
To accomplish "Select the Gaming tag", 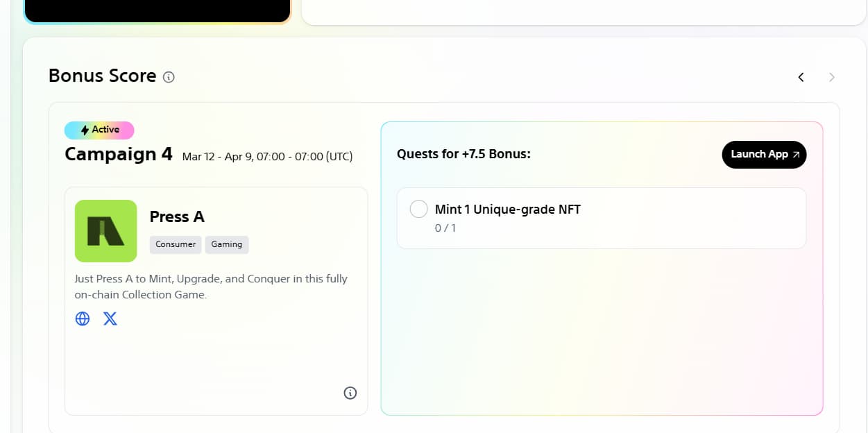I will (227, 244).
